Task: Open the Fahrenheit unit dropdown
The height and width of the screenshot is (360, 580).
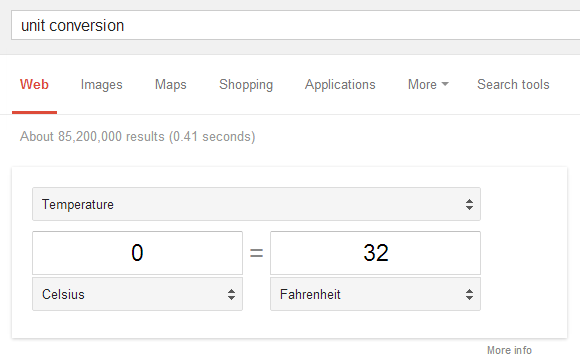Action: (375, 294)
